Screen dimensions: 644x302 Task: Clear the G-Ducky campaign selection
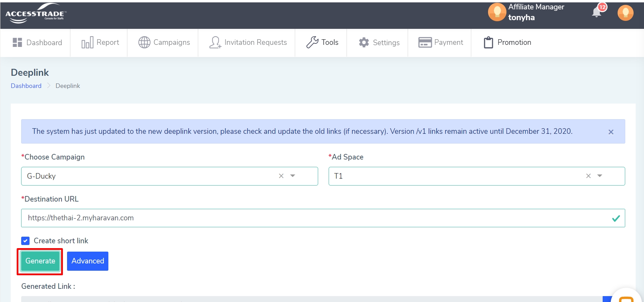(x=281, y=176)
